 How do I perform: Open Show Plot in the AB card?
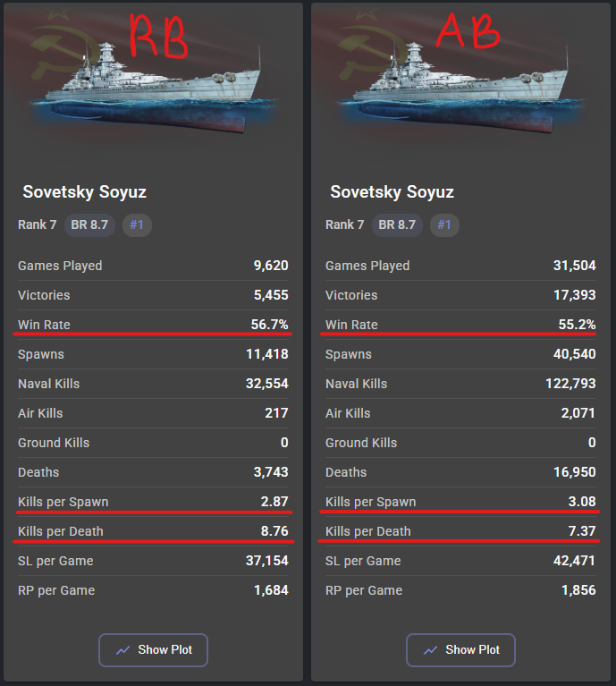tap(460, 650)
